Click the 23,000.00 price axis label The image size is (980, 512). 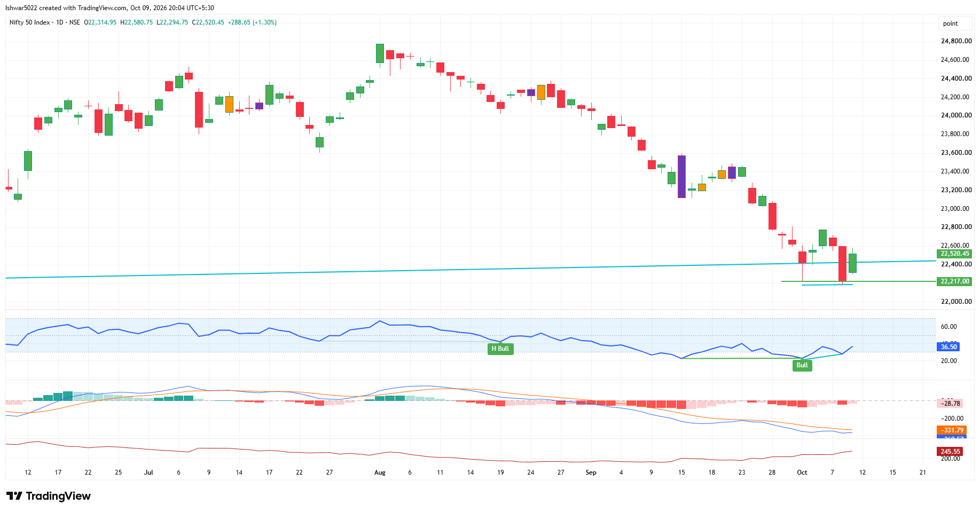point(955,209)
